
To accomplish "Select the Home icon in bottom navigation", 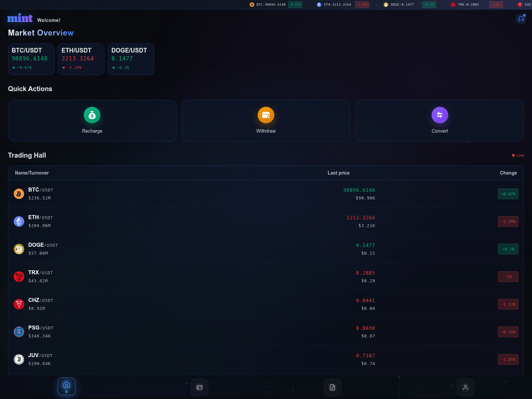I will 66,386.
